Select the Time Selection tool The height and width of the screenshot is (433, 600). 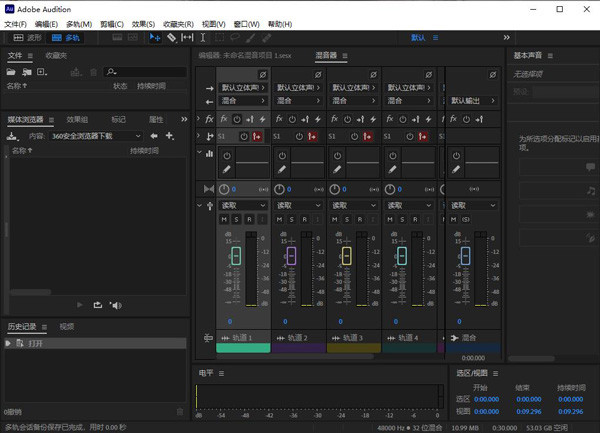tap(203, 37)
